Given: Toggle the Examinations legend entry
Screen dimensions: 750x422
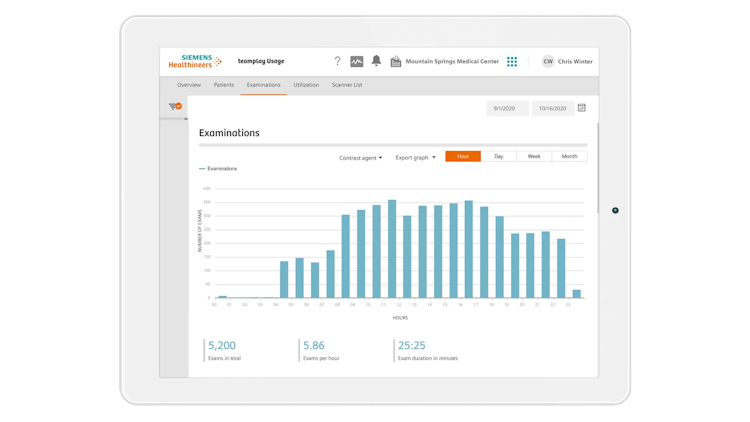Looking at the screenshot, I should [x=218, y=168].
